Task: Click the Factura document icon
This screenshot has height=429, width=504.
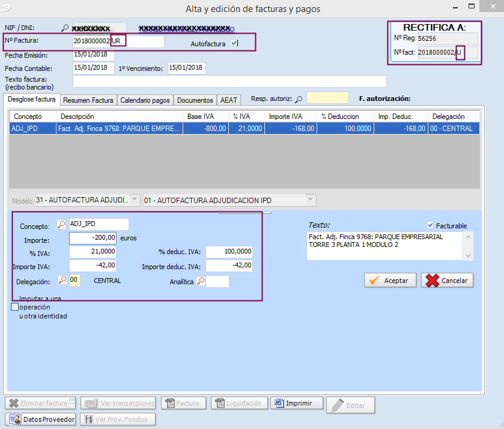Action: tap(170, 403)
